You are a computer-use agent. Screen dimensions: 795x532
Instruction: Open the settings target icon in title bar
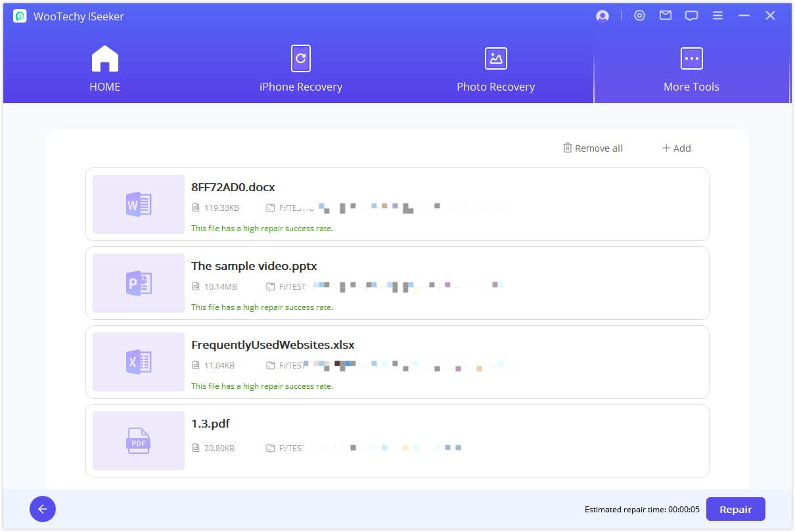tap(639, 16)
